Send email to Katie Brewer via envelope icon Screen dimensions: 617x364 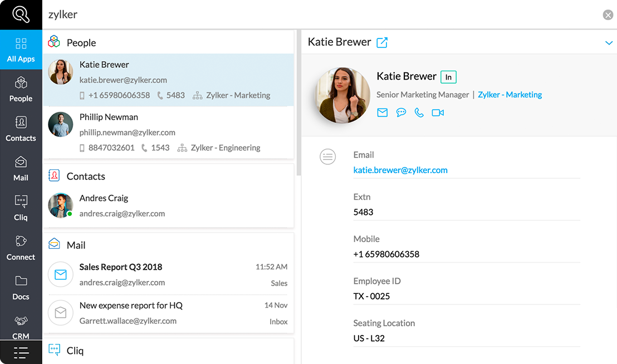(x=382, y=113)
